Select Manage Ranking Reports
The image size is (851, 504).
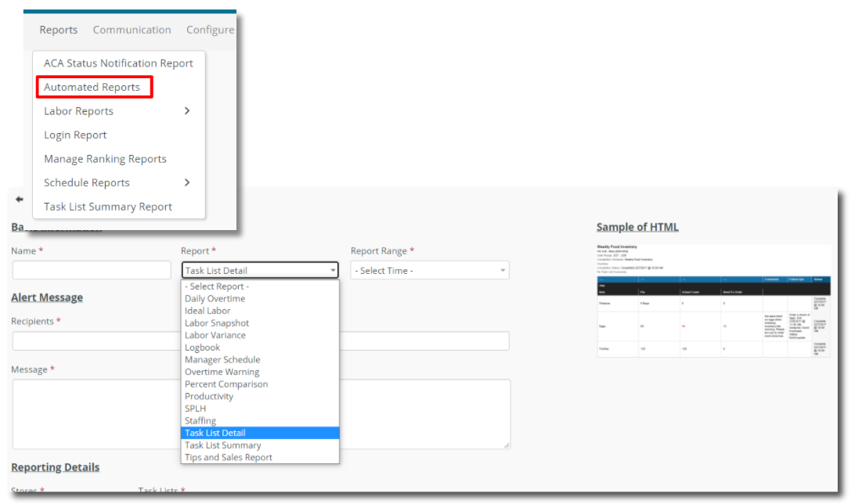(x=105, y=159)
